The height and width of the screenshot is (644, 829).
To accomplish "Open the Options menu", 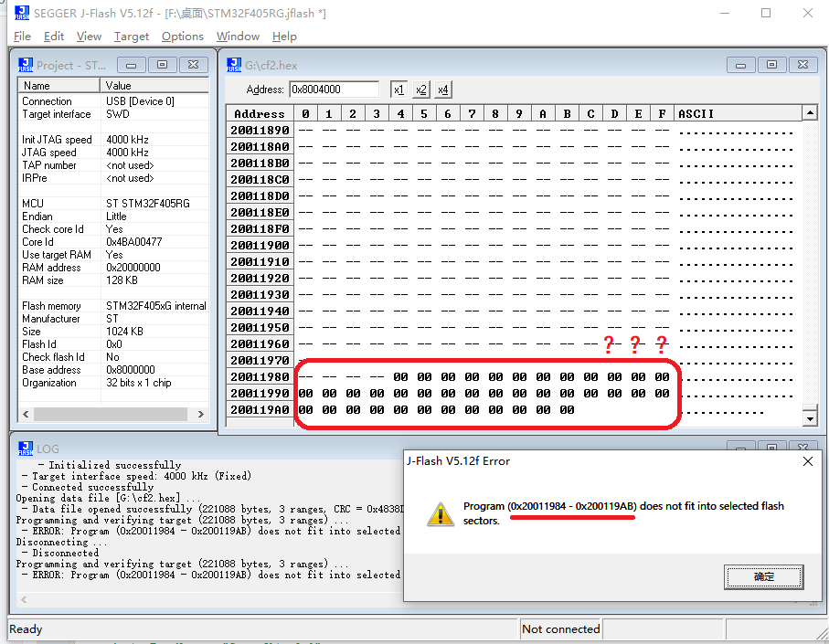I will [x=182, y=37].
